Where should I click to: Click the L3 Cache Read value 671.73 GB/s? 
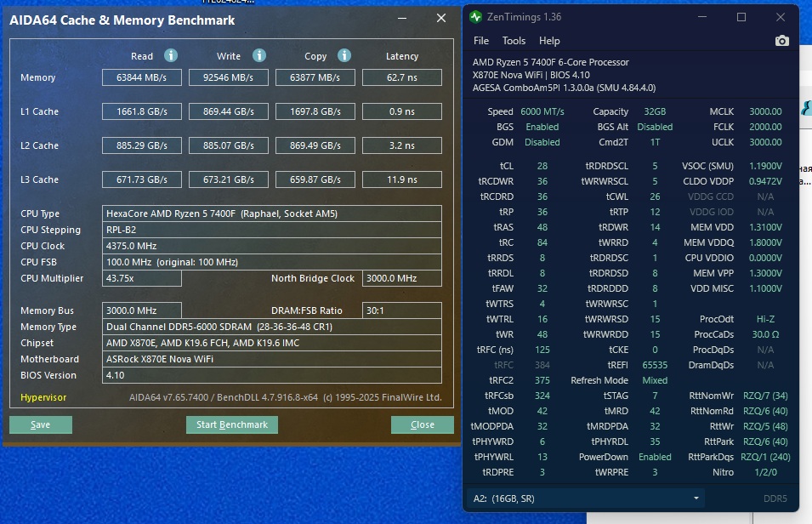(142, 179)
